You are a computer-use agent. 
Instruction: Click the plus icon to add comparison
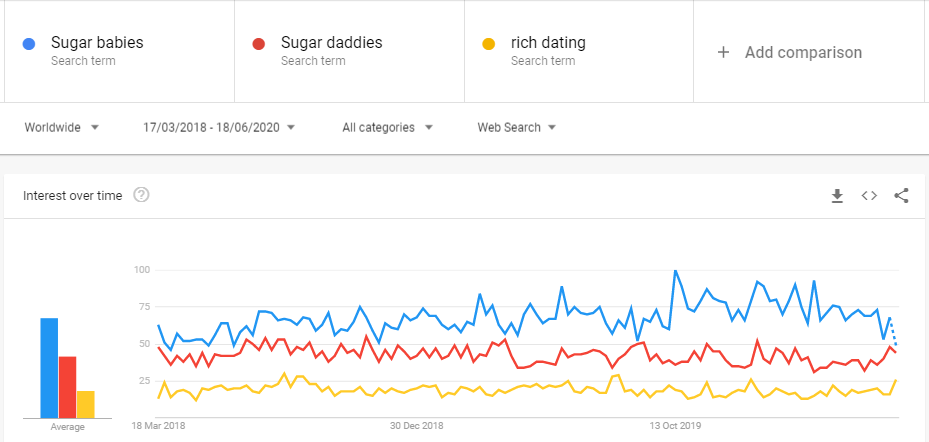[723, 52]
